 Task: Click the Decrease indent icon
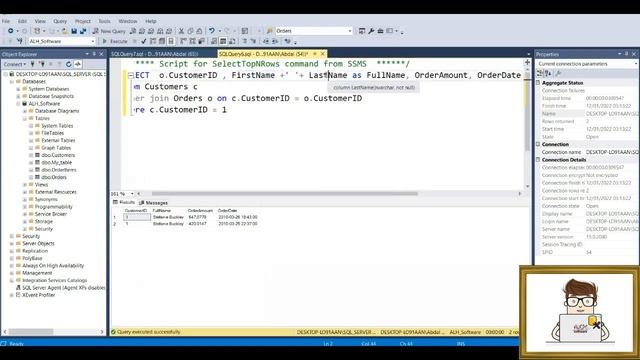coord(266,41)
